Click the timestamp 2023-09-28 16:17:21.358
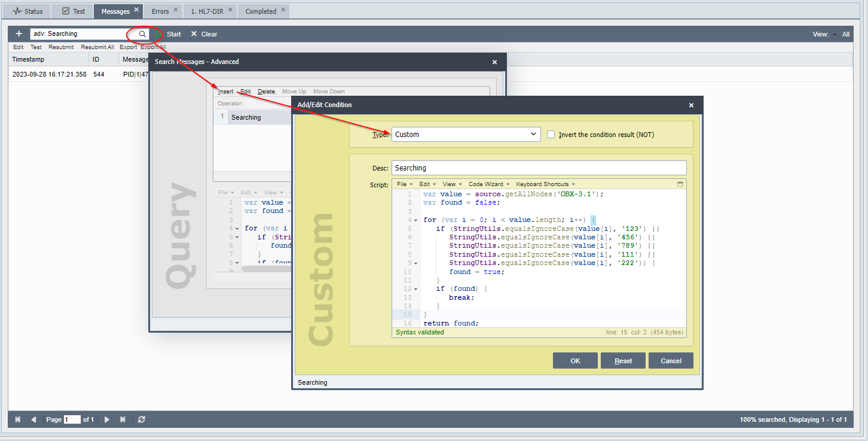This screenshot has height=441, width=868. (49, 74)
